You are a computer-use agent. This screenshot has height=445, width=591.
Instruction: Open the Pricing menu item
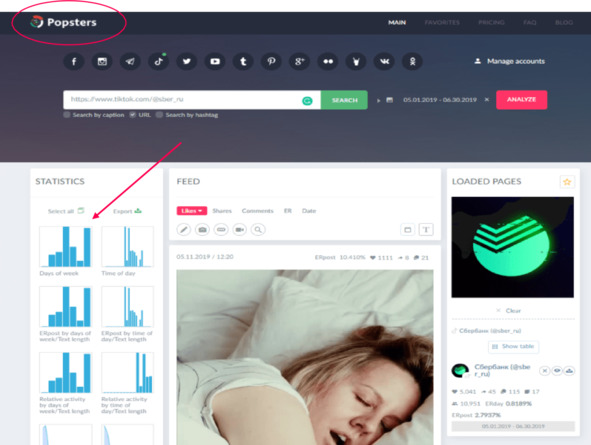pos(491,23)
